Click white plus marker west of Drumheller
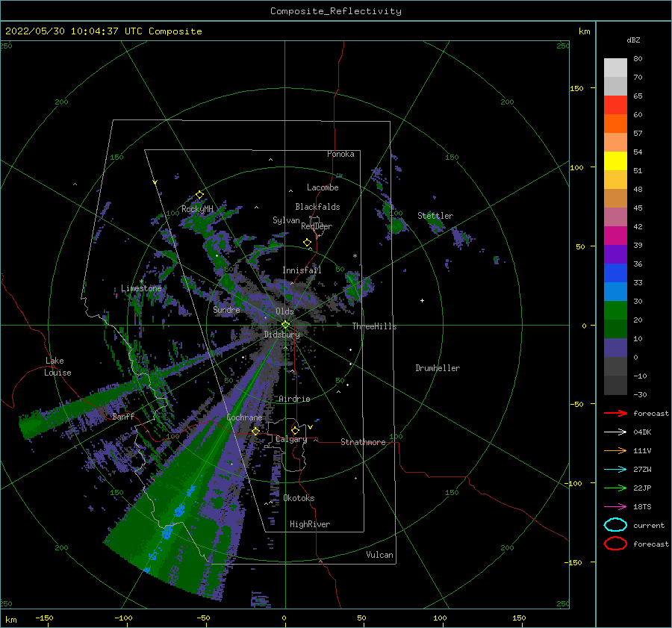Viewport: 672px width, 628px height. 422,300
